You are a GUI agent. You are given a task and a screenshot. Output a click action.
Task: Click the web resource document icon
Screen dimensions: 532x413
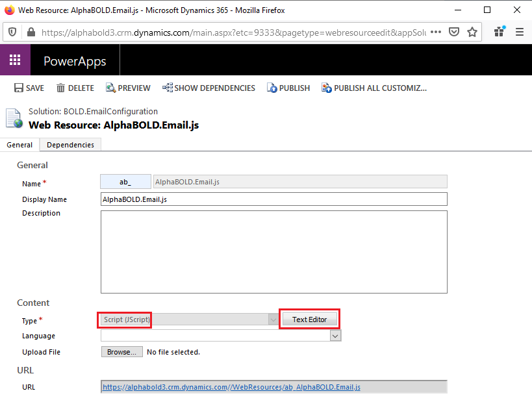pyautogui.click(x=14, y=118)
